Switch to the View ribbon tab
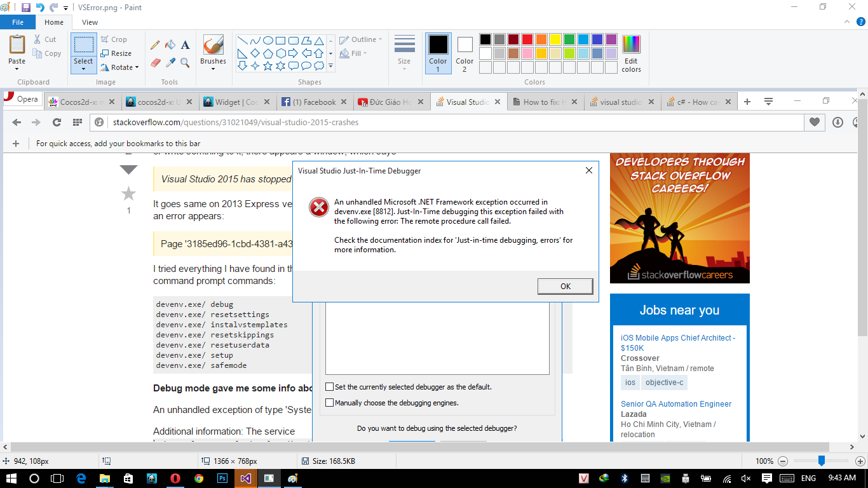 tap(90, 22)
